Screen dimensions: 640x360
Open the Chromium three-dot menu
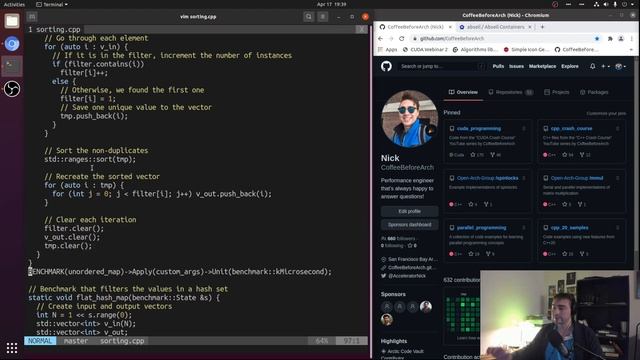coord(631,38)
